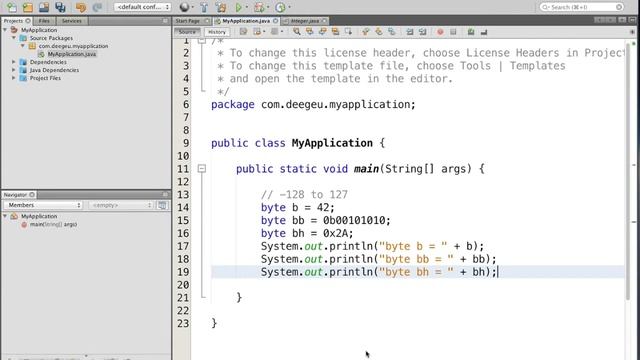Click the Last Edit icon in editor toolbar
The height and width of the screenshot is (360, 640).
(x=244, y=32)
